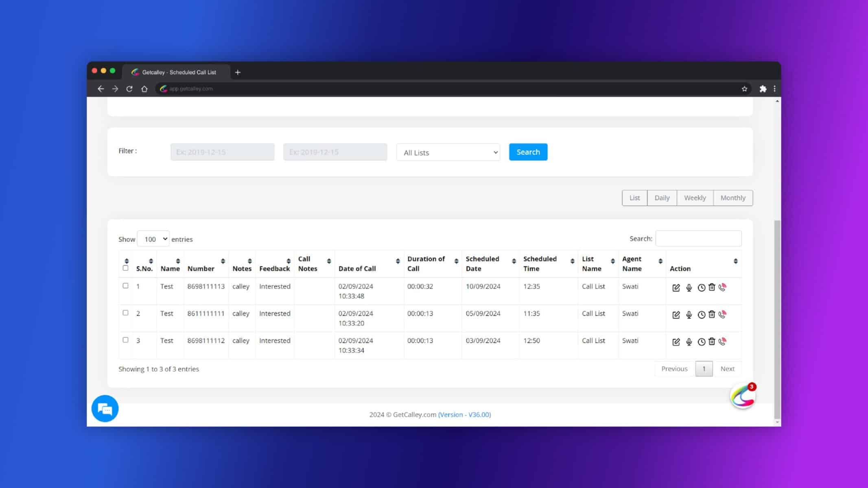
Task: Click the edit icon for entry 1
Action: tap(676, 287)
